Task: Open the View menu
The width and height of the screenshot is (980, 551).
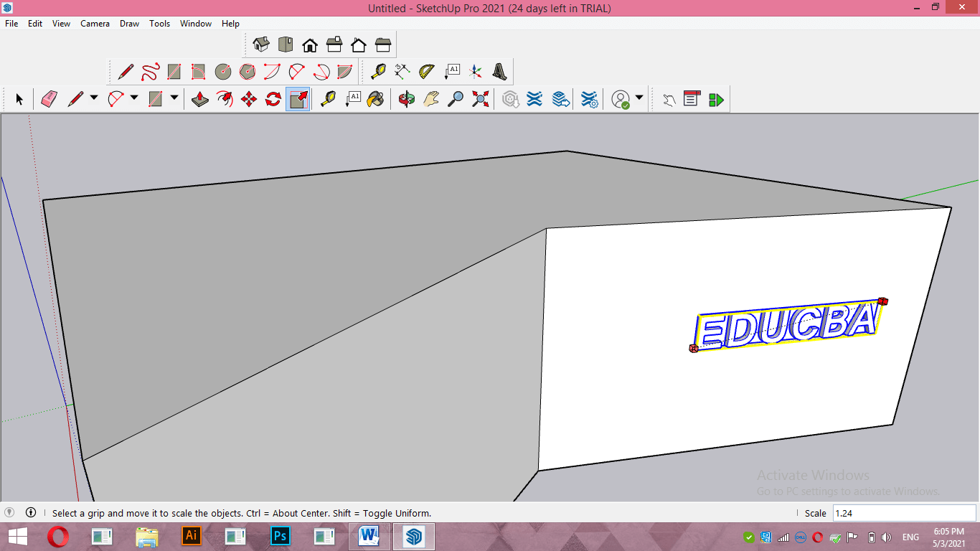Action: coord(61,24)
